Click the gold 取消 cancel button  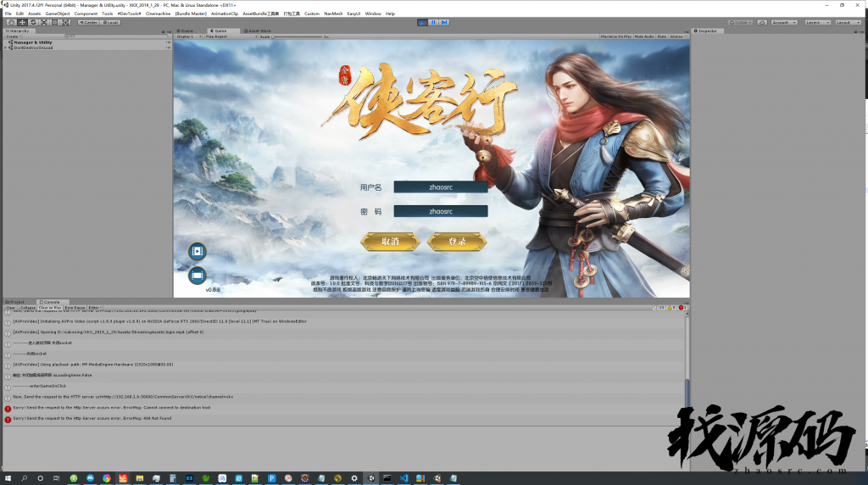pos(390,242)
